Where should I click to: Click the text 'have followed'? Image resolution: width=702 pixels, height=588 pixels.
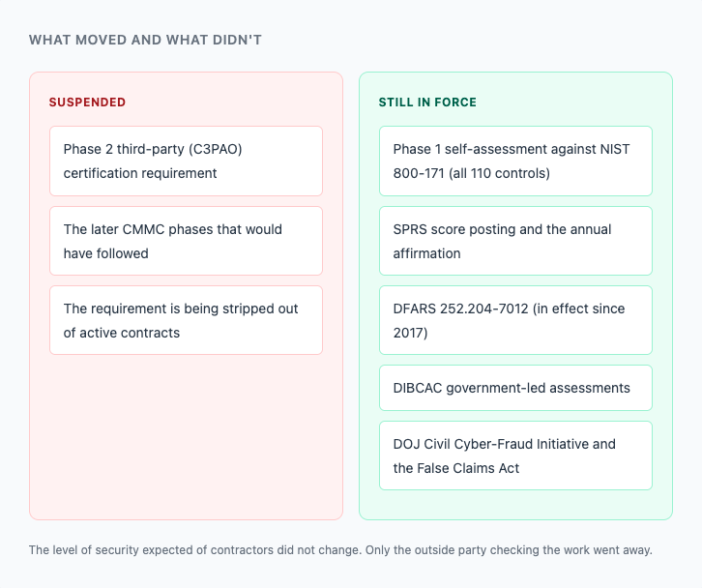[106, 253]
